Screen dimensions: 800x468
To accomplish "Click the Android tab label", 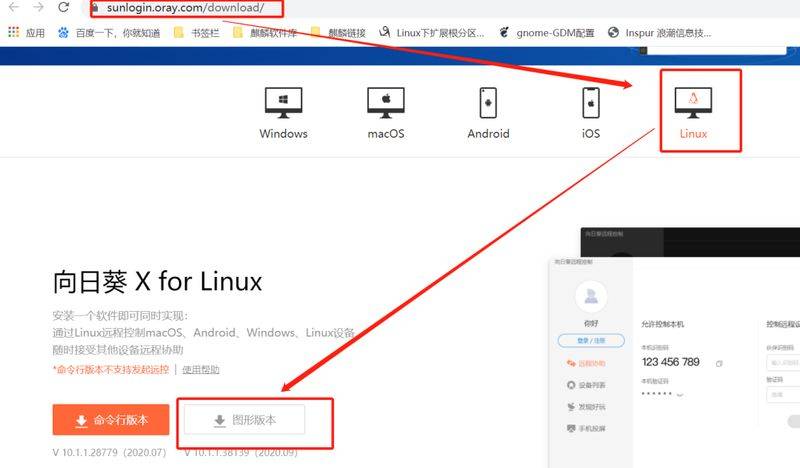I will [x=488, y=134].
